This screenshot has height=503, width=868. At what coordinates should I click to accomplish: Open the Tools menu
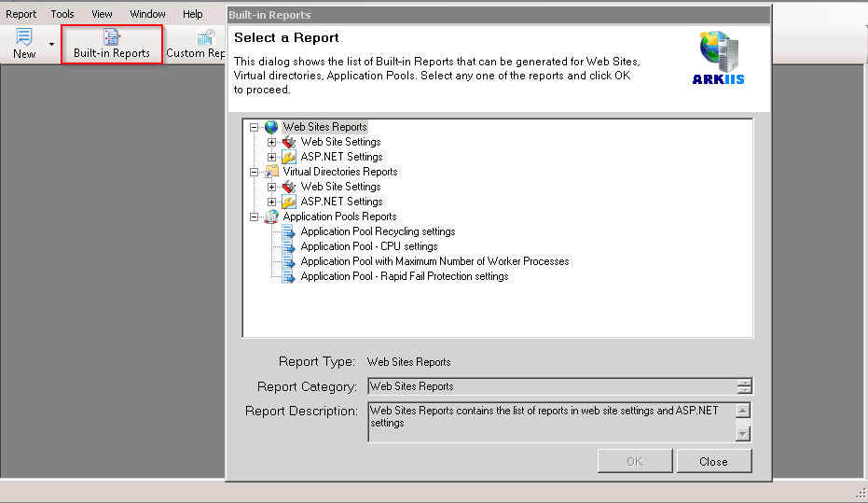(x=62, y=14)
